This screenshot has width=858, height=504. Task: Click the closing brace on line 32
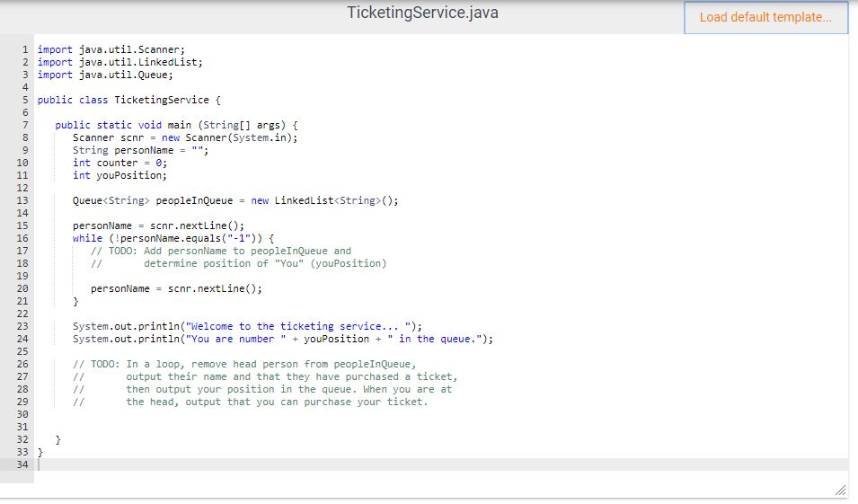[x=58, y=440]
